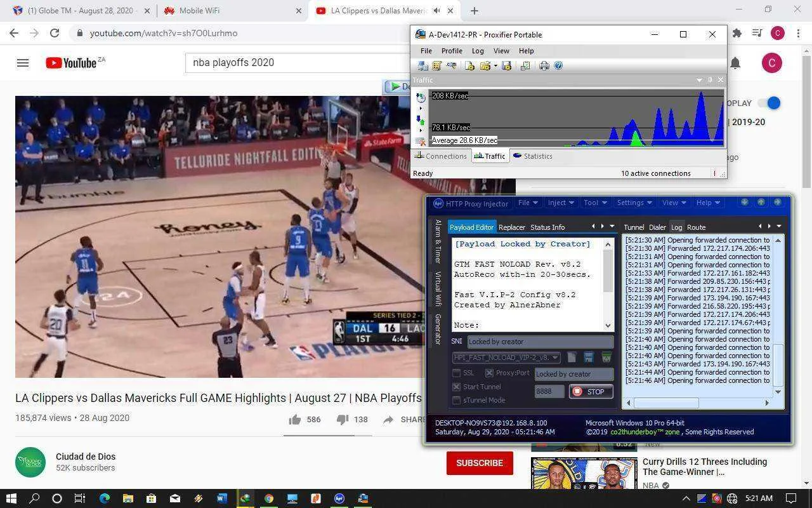This screenshot has width=812, height=508.
Task: Switch to Injector Tunnel tab
Action: coord(634,227)
